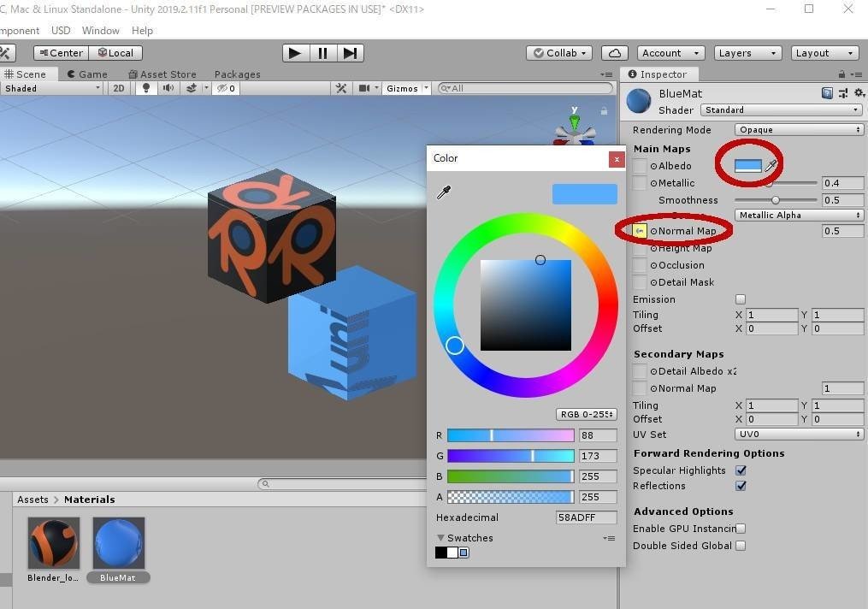Open the Packages tab
868x609 pixels.
coord(237,74)
